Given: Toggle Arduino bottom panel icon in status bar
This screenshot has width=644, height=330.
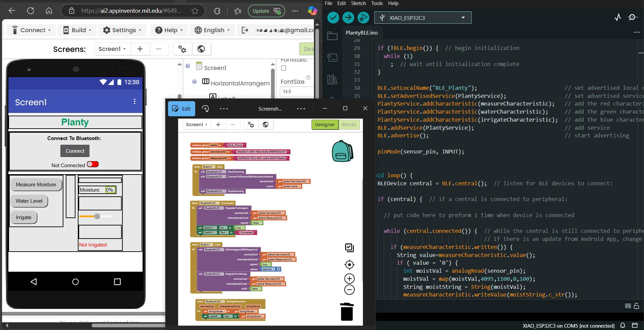Looking at the screenshot, I should 635,325.
